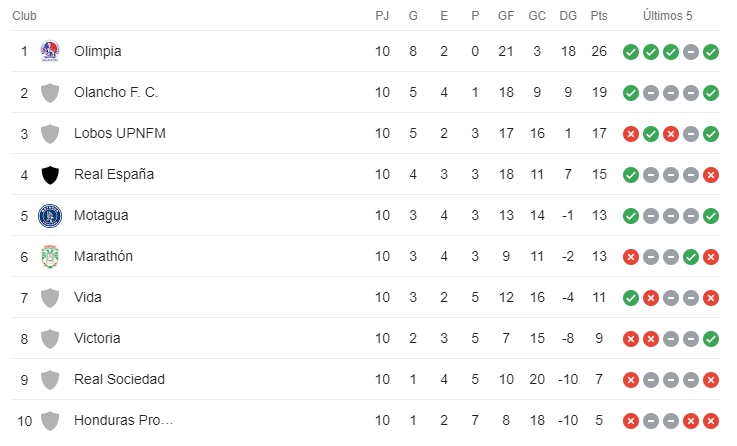Image resolution: width=737 pixels, height=446 pixels.
Task: Click Olimpia's gray draw result icon
Action: (691, 52)
